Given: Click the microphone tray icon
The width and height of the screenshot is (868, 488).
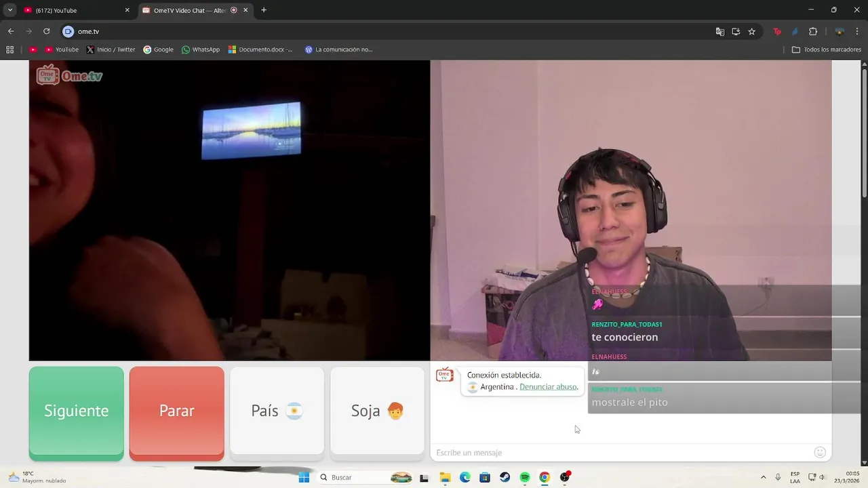Looking at the screenshot, I should [x=778, y=477].
